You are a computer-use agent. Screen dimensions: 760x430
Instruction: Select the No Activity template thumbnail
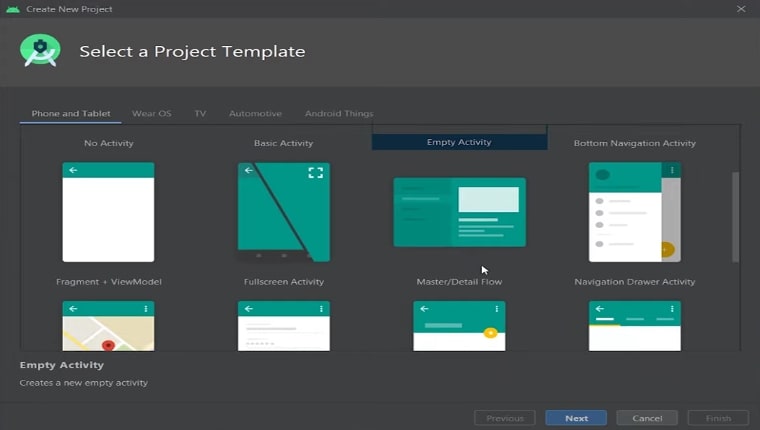point(108,212)
